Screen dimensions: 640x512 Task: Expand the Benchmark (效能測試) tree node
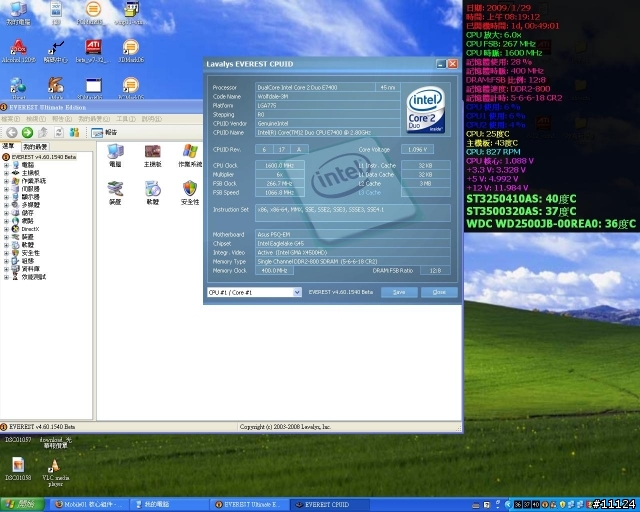click(x=6, y=277)
